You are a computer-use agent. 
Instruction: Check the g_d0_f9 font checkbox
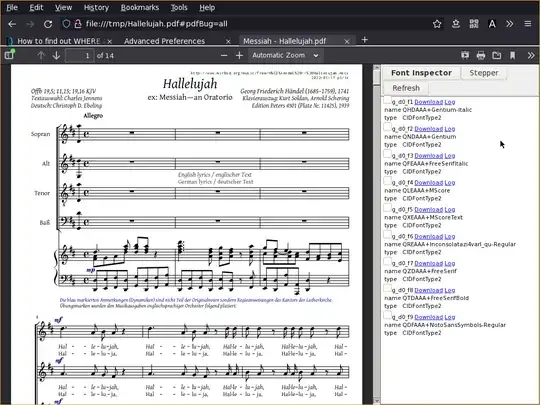387,315
